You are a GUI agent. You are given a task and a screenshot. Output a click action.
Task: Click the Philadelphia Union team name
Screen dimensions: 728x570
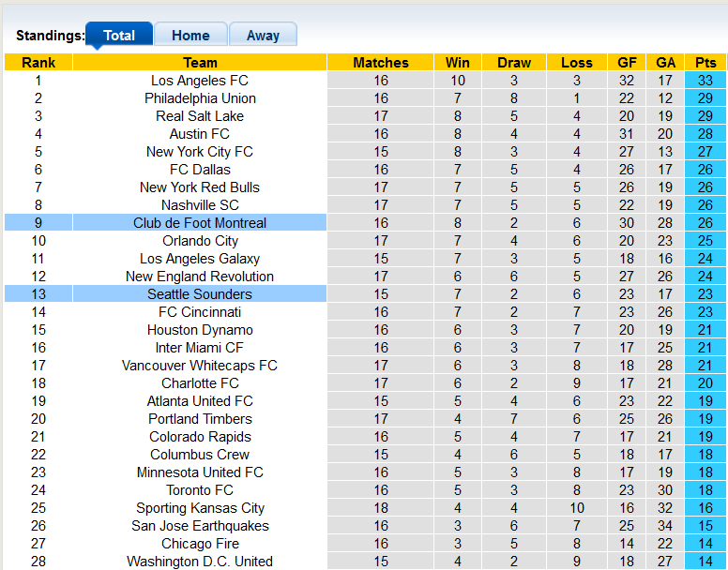(x=200, y=98)
